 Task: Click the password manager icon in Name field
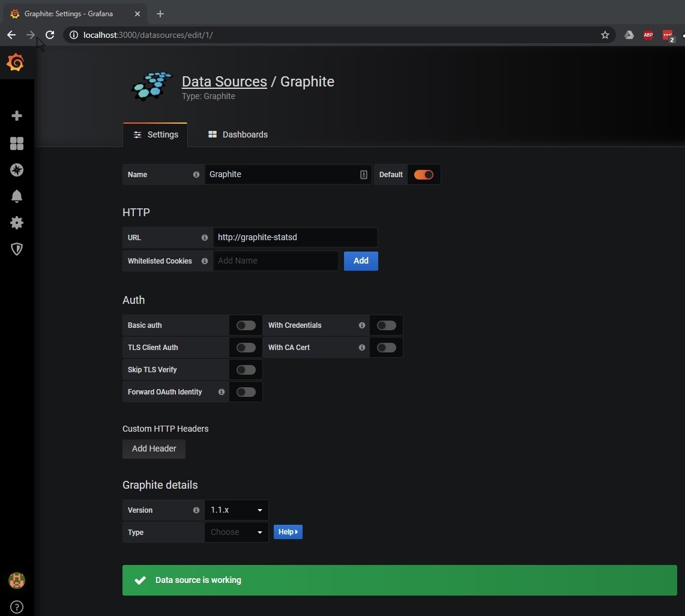point(363,175)
